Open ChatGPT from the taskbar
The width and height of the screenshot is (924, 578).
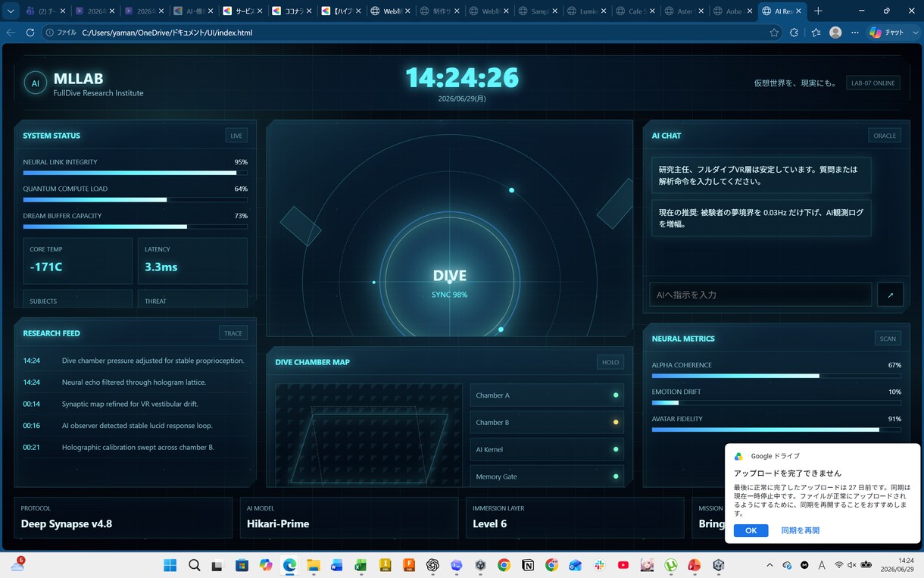pos(432,565)
